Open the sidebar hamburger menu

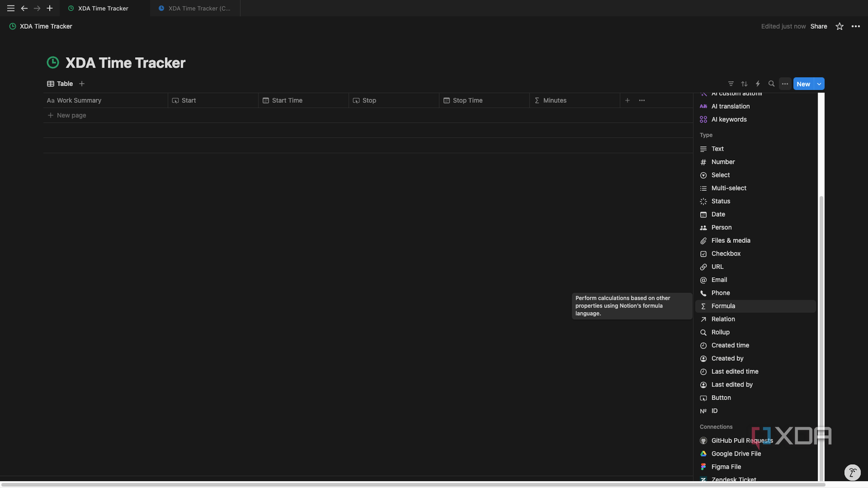[x=10, y=8]
